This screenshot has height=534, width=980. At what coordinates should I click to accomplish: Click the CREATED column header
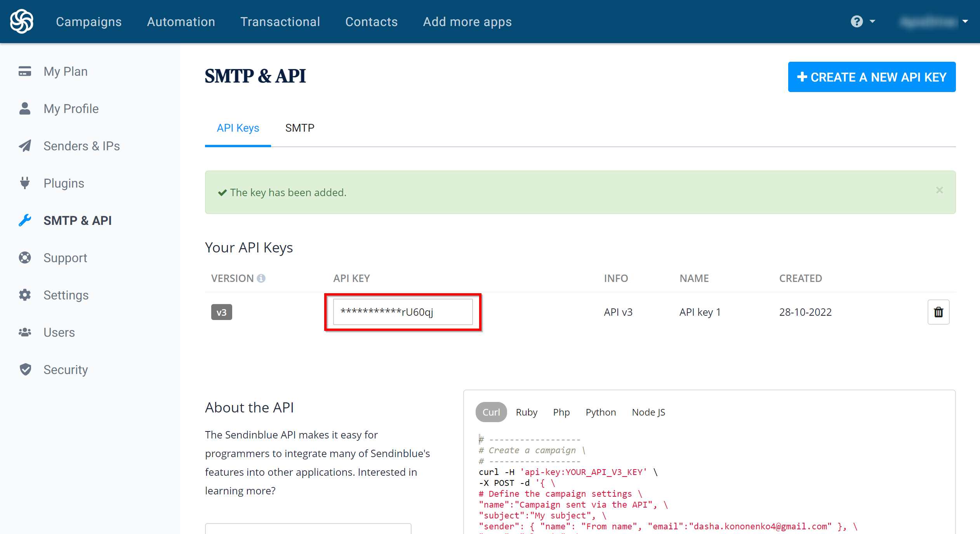801,278
